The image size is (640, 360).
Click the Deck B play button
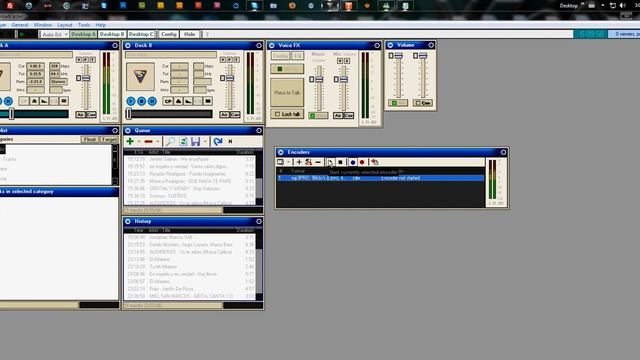point(131,101)
